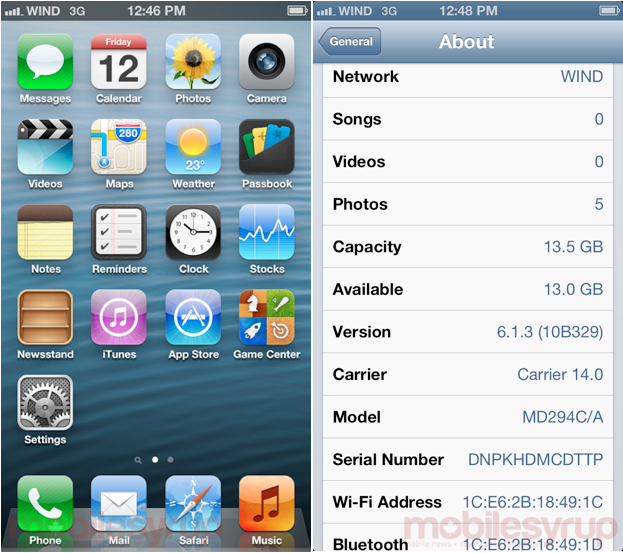The width and height of the screenshot is (623, 553).
Task: Launch the Videos app
Action: 45,147
